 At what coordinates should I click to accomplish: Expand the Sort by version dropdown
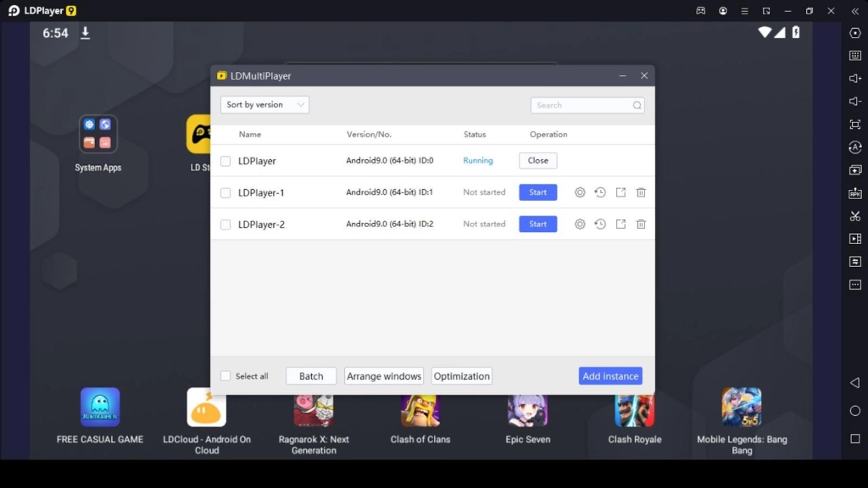(264, 105)
